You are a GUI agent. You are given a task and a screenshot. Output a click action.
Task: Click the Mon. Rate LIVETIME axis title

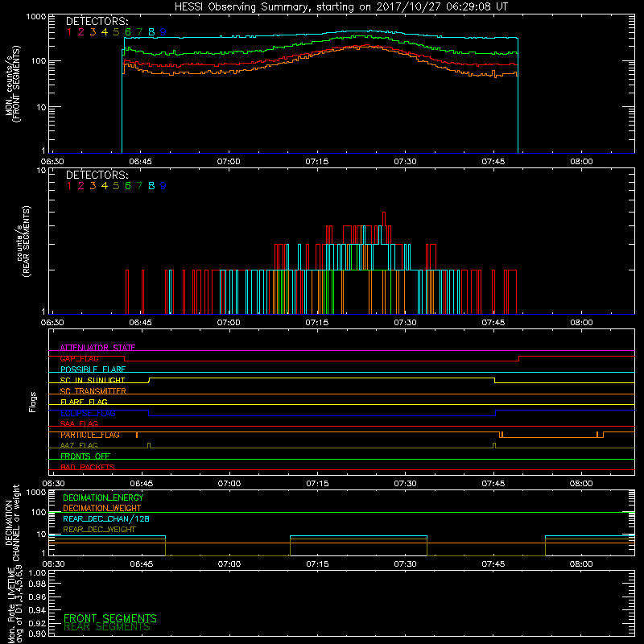pos(14,605)
